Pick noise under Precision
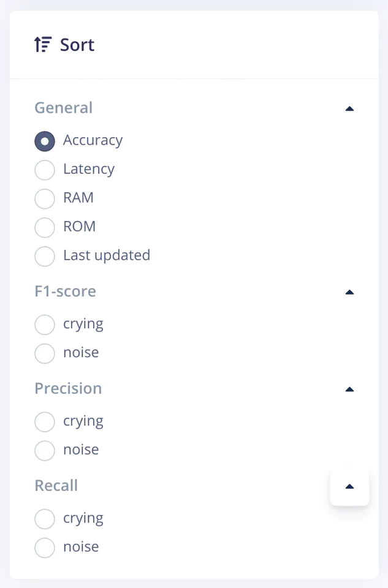Screen dimensions: 388x588 pos(45,451)
